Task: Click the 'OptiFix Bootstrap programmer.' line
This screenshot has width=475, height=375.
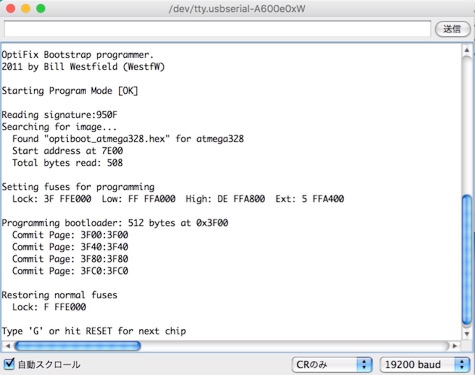Action: click(x=77, y=55)
